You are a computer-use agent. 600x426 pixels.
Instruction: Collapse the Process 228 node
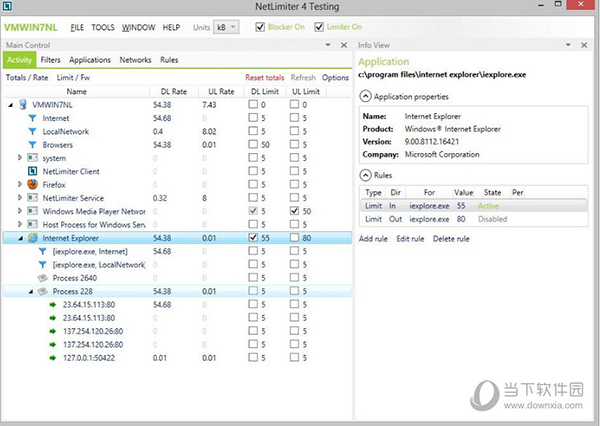tap(31, 292)
